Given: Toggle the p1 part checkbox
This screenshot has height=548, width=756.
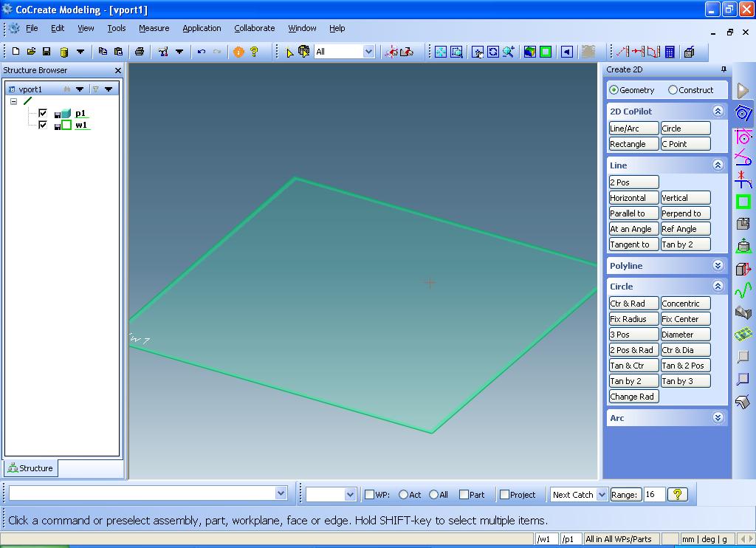Looking at the screenshot, I should 42,113.
